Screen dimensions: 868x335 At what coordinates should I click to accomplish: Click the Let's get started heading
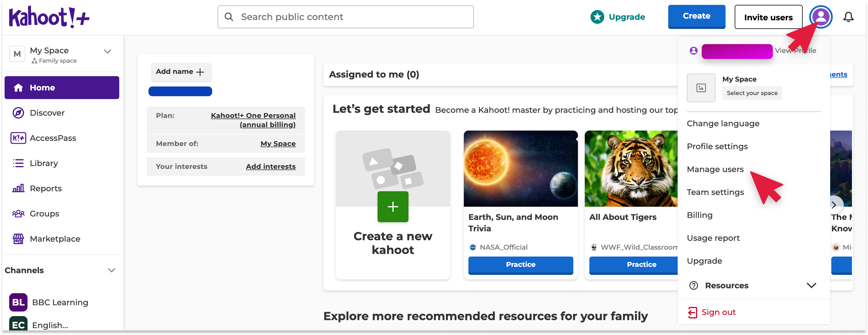(x=381, y=109)
